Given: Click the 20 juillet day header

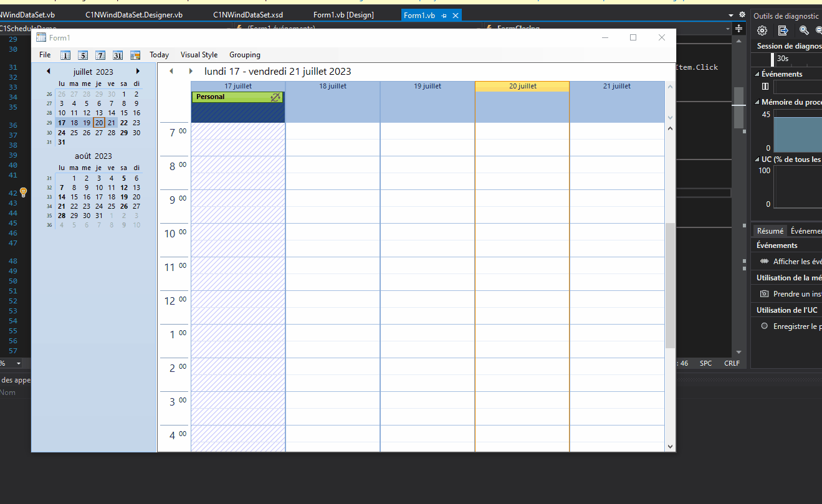Looking at the screenshot, I should [522, 87].
